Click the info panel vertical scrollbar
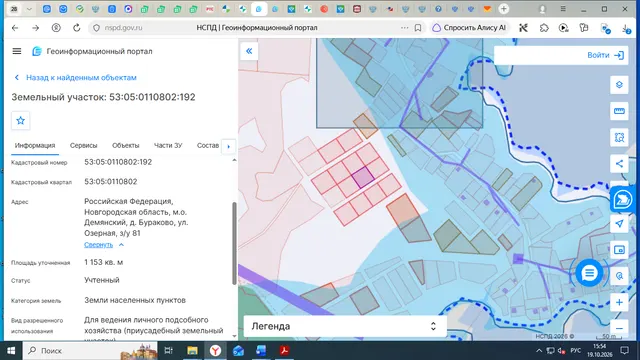640x360 pixels. (234, 243)
